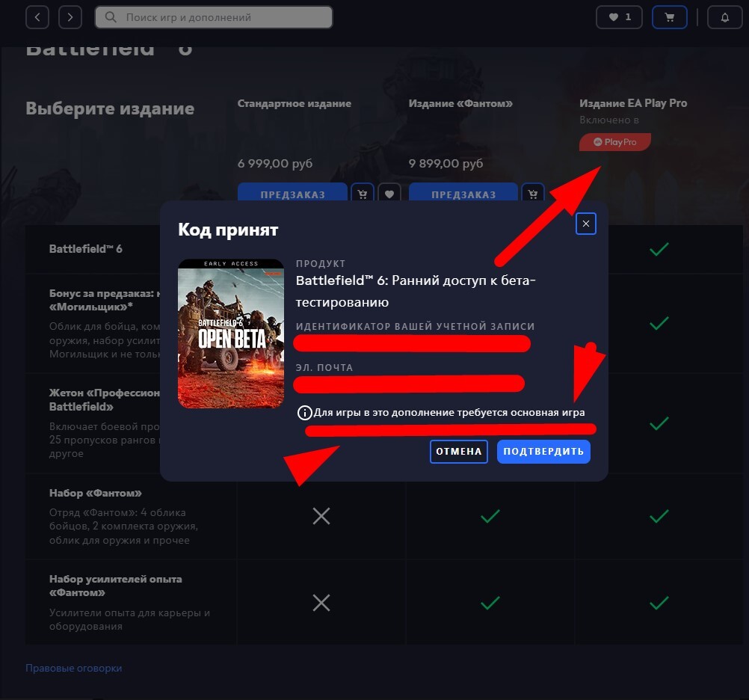
Task: Click the ЭЛ. ПОЧТА label
Action: pos(324,367)
